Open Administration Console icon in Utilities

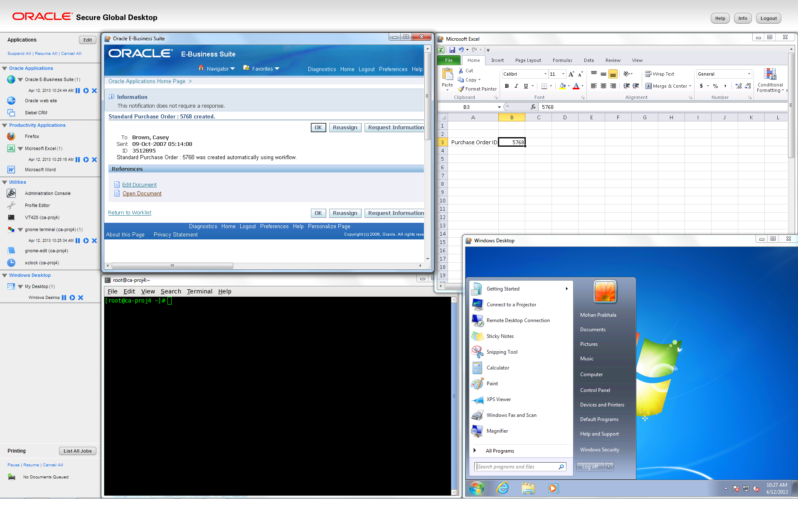coord(11,193)
